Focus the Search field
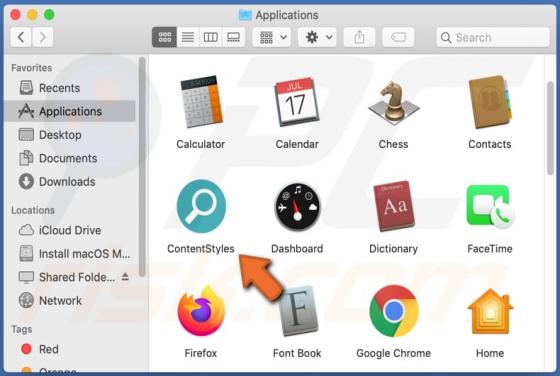The height and width of the screenshot is (376, 560). coord(493,37)
